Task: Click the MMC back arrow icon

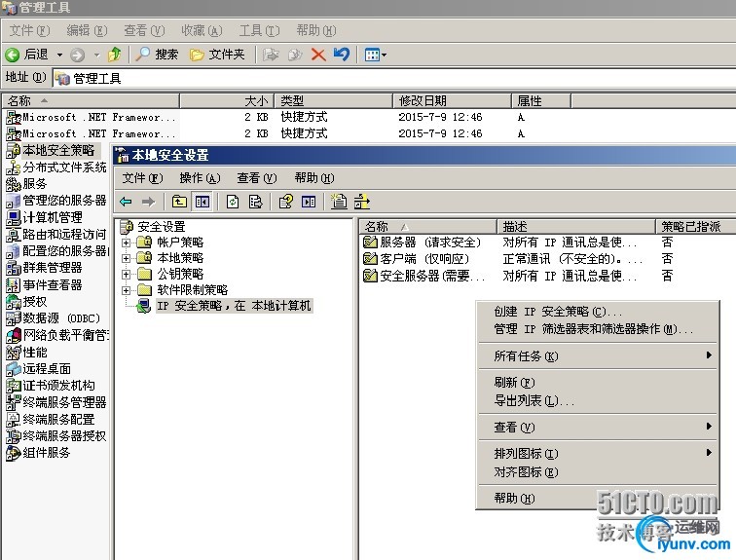Action: pos(126,202)
